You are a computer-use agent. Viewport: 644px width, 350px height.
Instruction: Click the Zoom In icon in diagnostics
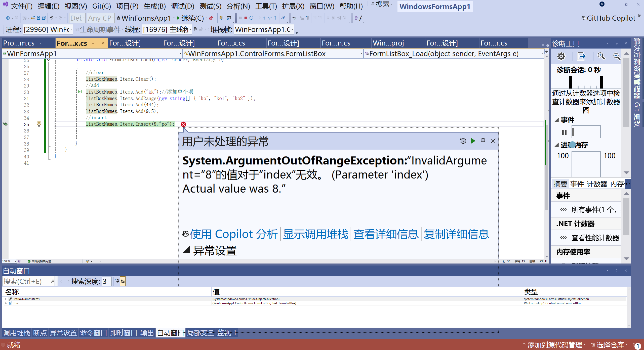pyautogui.click(x=601, y=56)
